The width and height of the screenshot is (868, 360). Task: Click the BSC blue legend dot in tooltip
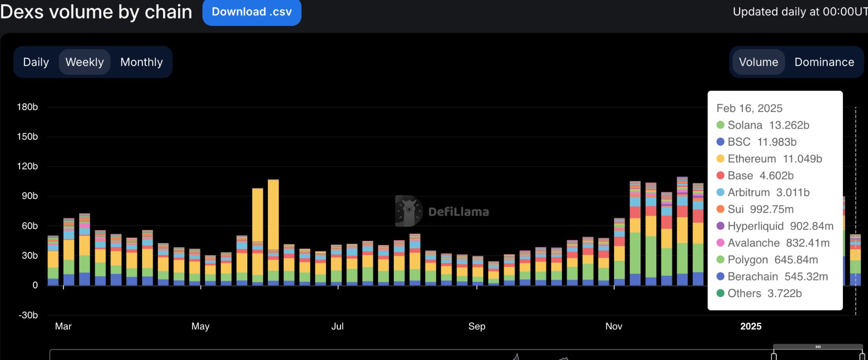(x=720, y=142)
